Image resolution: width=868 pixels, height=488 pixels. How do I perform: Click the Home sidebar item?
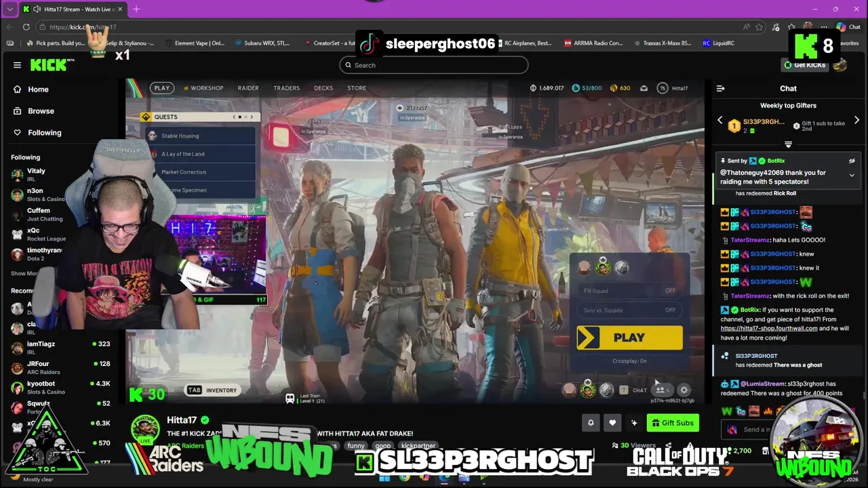tap(31, 89)
